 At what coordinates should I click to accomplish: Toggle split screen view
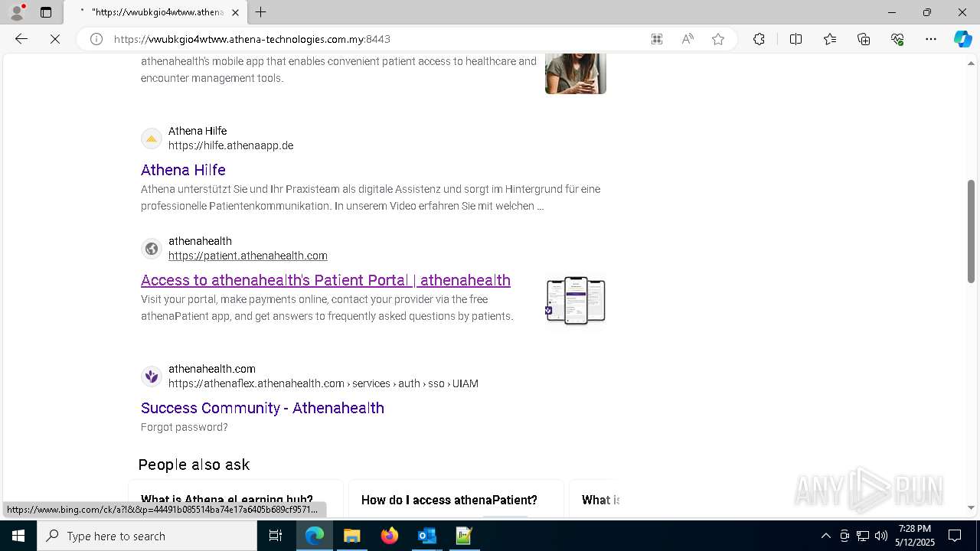point(795,39)
